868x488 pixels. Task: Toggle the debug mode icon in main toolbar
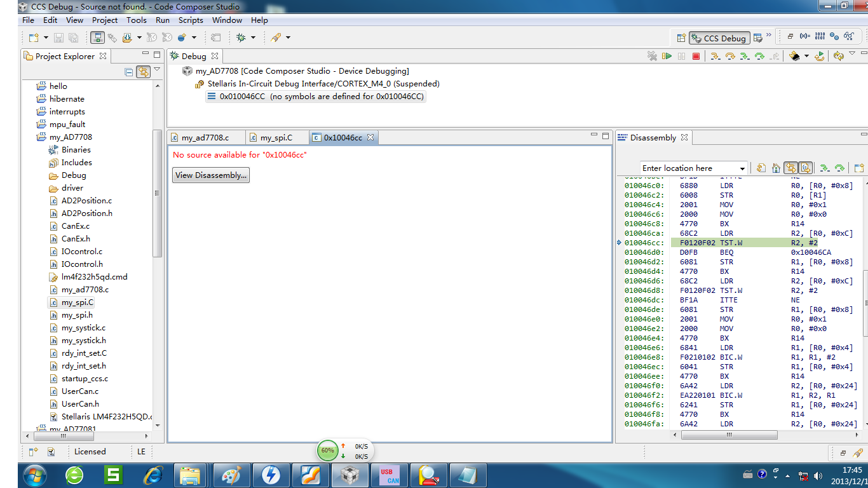click(97, 37)
